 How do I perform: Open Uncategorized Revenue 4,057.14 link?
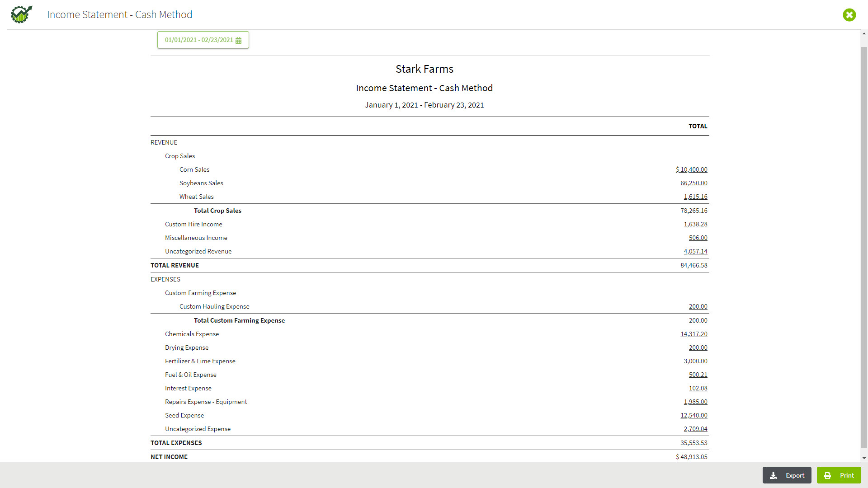click(x=695, y=251)
